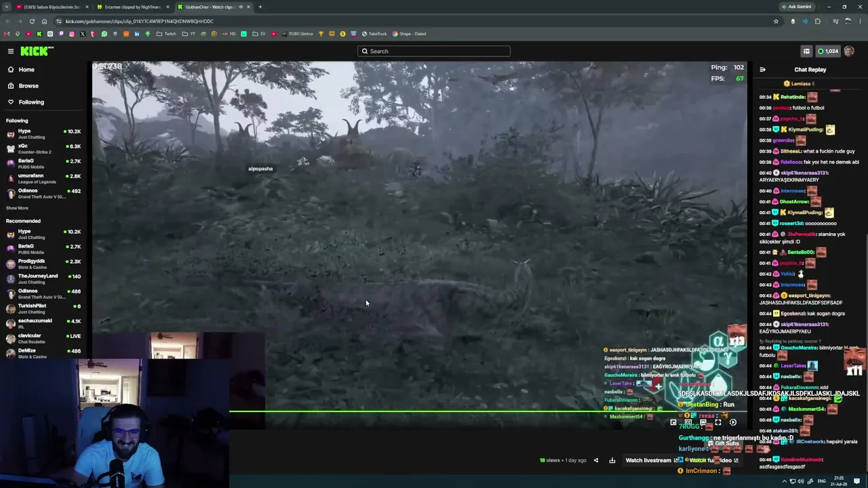Share this clip

coord(596,460)
